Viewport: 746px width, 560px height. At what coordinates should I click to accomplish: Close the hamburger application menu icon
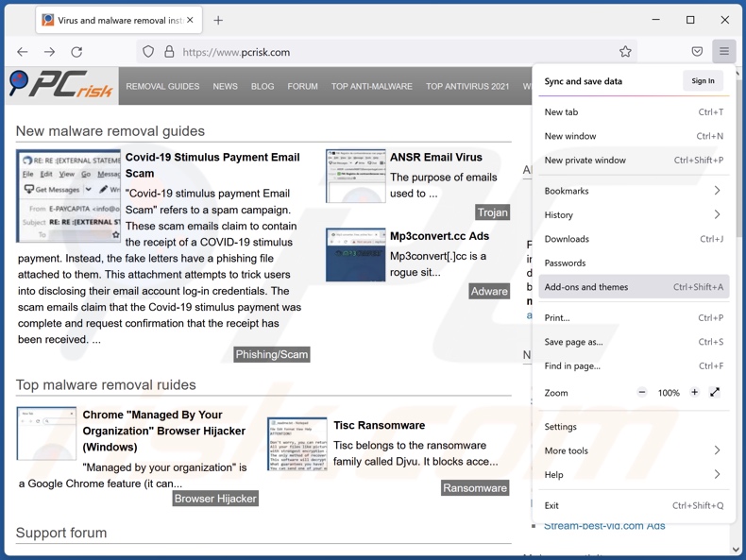point(724,52)
